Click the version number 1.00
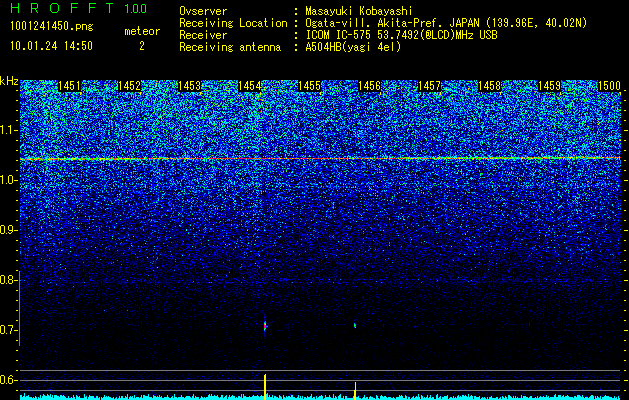This screenshot has width=629, height=400. click(135, 8)
